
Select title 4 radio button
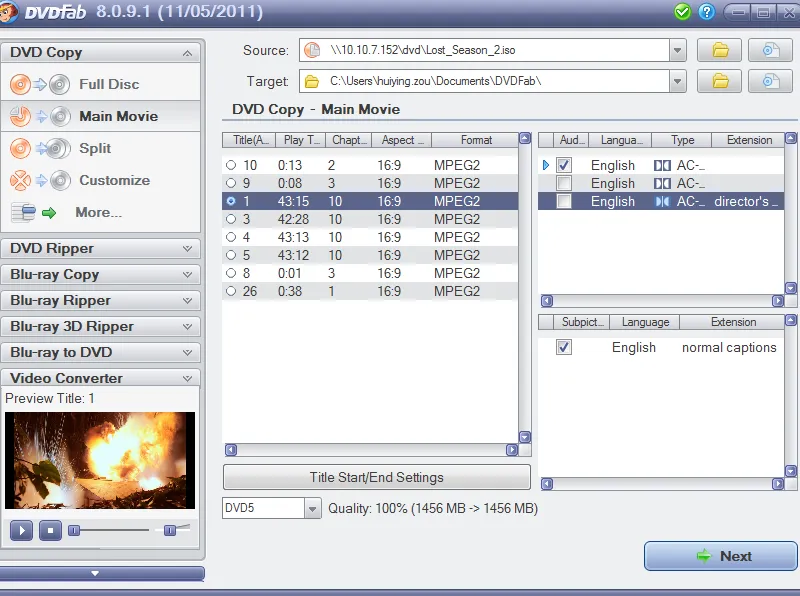[231, 237]
